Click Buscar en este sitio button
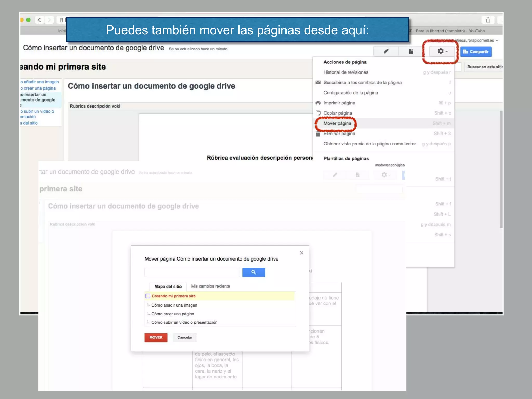The width and height of the screenshot is (532, 399). click(x=484, y=67)
